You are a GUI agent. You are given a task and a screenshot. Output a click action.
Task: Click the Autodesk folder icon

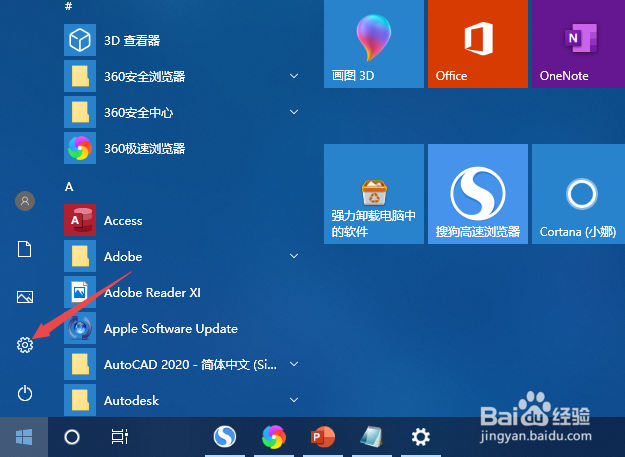click(x=80, y=400)
